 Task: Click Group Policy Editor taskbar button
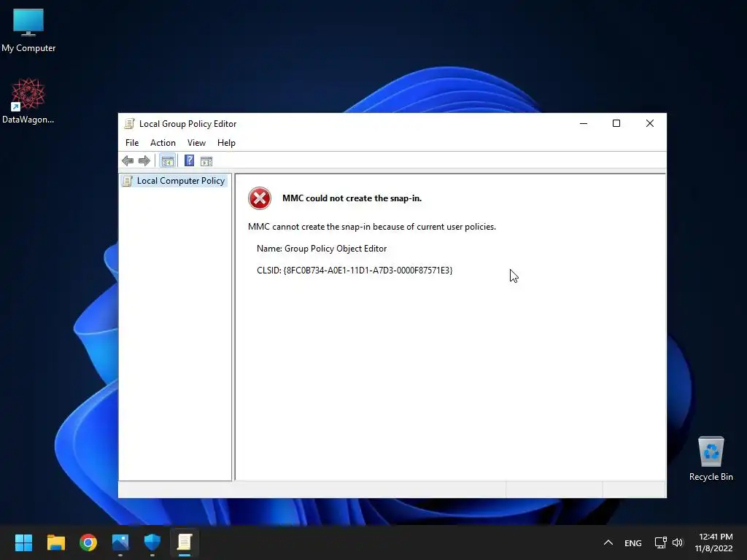(185, 542)
